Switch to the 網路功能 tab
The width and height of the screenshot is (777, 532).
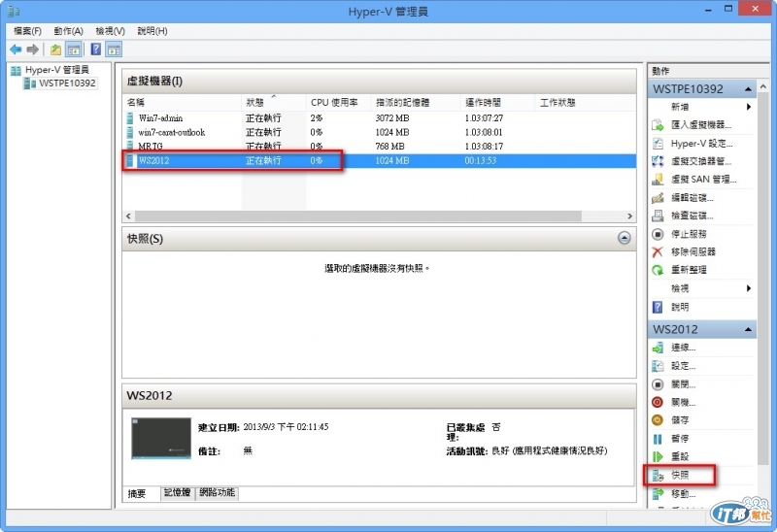(217, 492)
